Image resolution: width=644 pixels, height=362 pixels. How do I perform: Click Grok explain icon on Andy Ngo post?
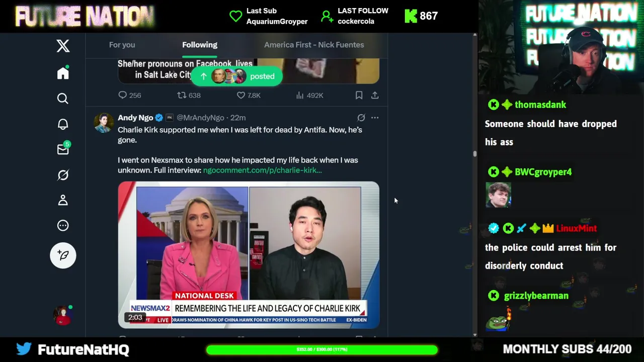[361, 118]
